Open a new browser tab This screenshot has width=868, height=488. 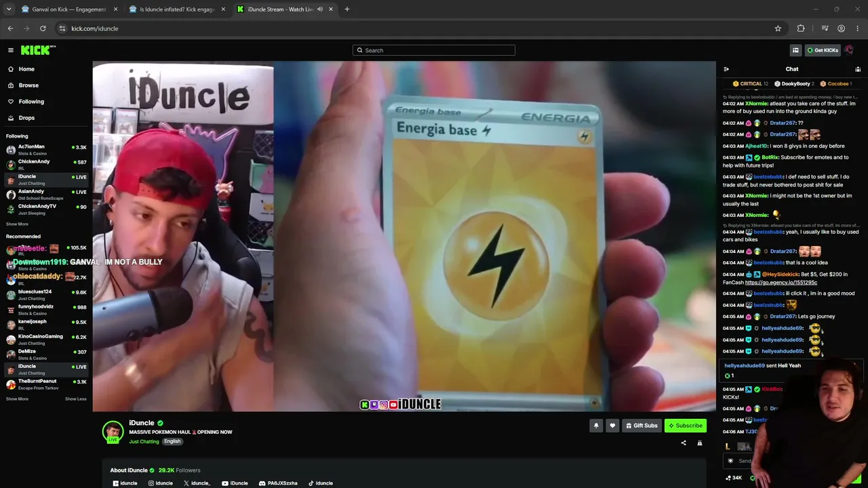(347, 9)
